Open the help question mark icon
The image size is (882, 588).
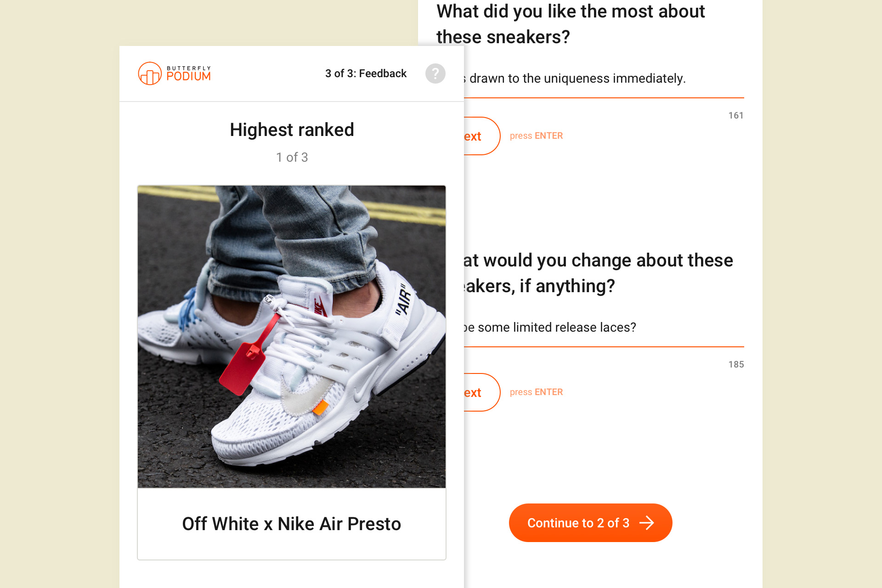[x=435, y=73]
